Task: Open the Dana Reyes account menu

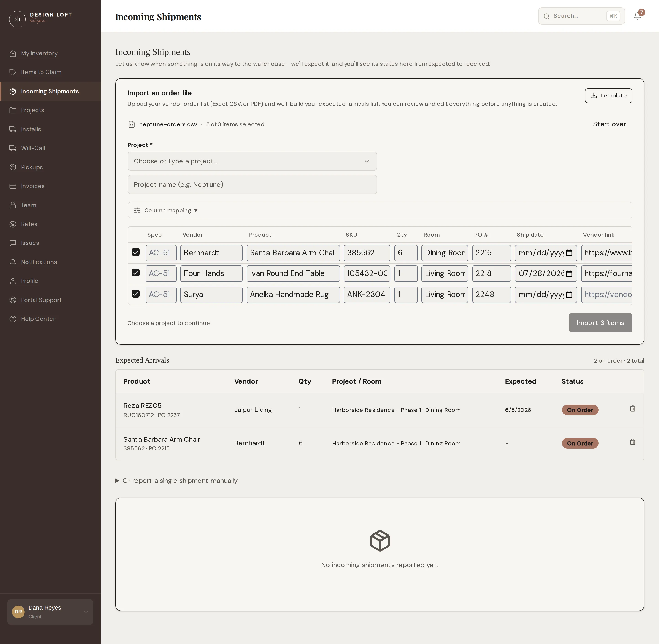Action: pyautogui.click(x=50, y=612)
